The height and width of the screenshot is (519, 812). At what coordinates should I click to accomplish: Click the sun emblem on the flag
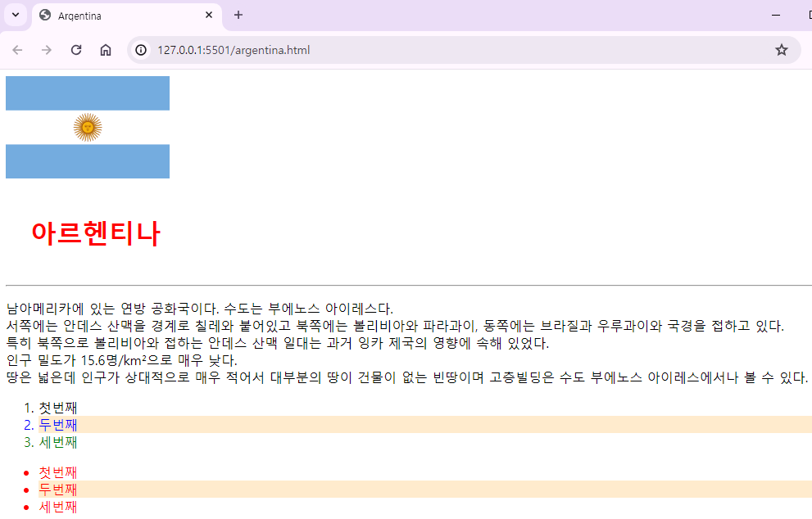pos(88,127)
